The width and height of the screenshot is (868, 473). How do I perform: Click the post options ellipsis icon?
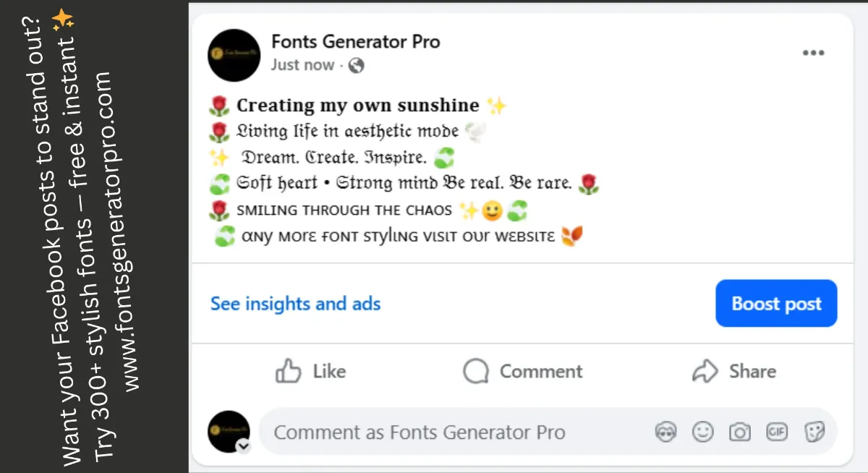point(814,52)
